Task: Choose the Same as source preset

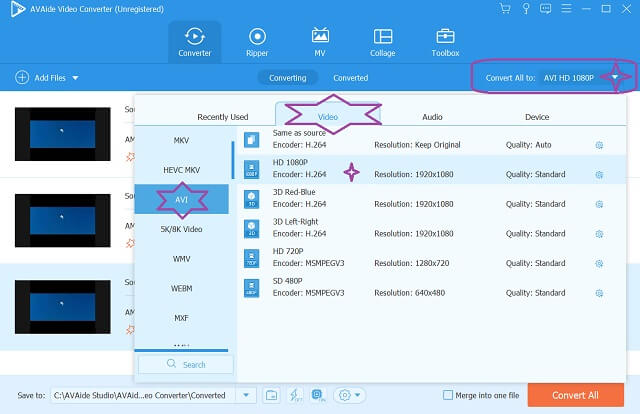Action: (432, 140)
